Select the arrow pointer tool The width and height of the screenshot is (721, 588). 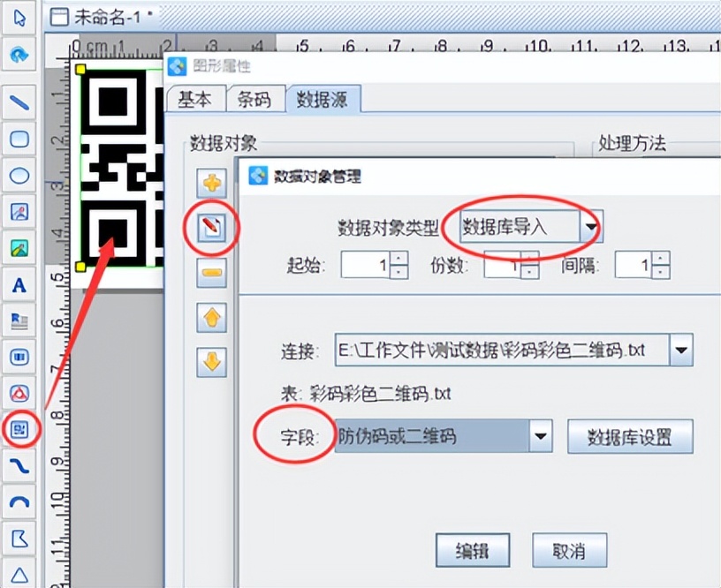click(19, 19)
